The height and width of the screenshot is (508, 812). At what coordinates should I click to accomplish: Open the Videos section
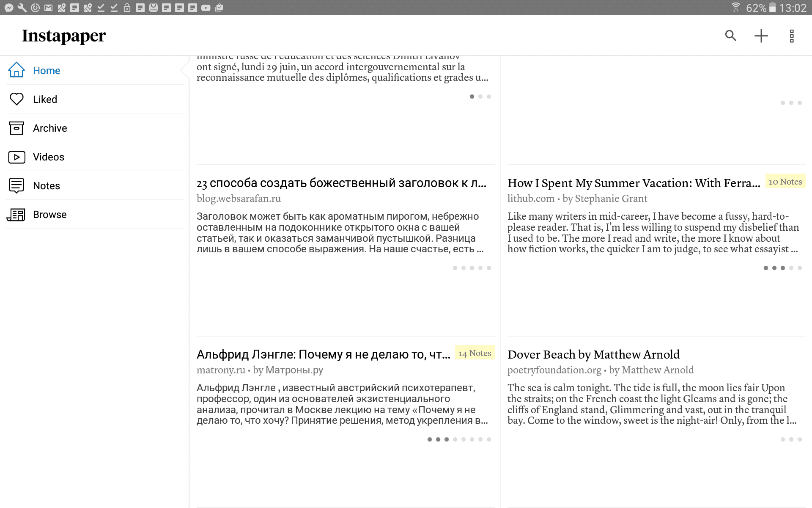point(48,156)
